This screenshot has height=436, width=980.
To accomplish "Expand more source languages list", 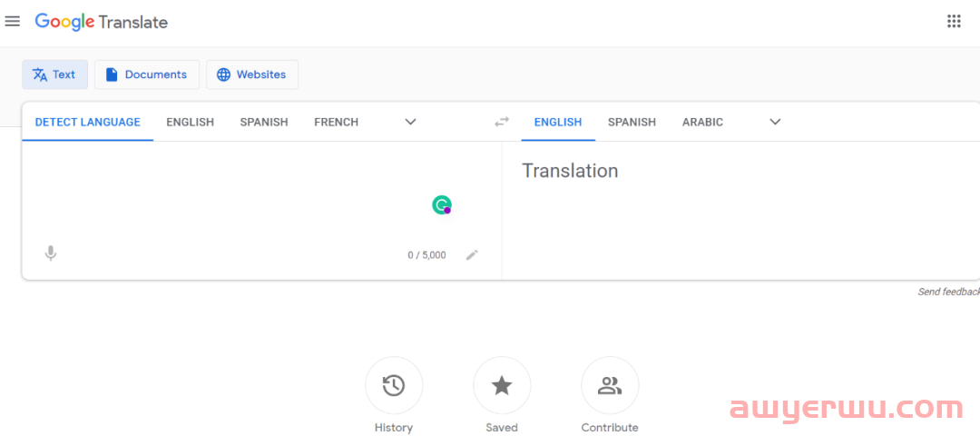I will tap(411, 122).
